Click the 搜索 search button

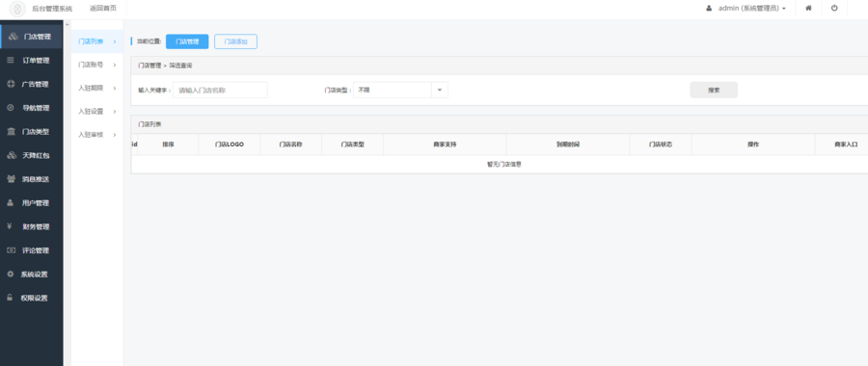tap(714, 90)
